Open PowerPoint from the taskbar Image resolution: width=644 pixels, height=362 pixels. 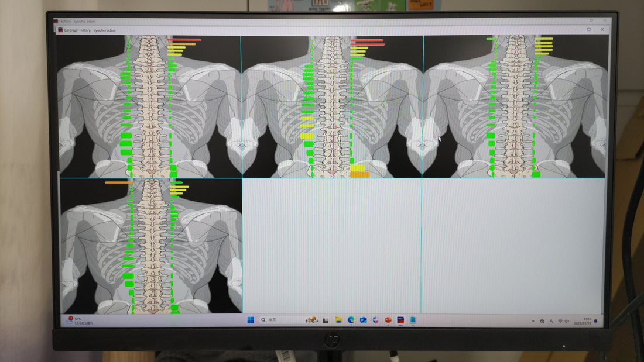pos(388,320)
